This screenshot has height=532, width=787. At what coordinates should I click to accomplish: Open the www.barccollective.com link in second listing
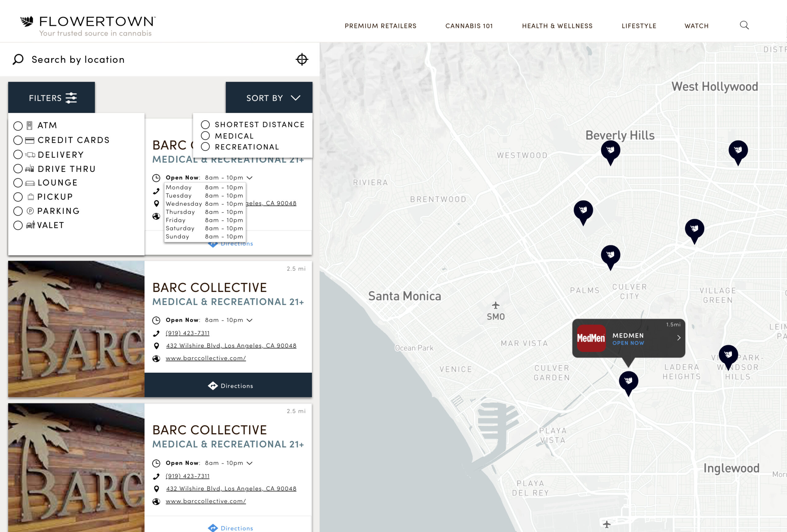tap(206, 358)
